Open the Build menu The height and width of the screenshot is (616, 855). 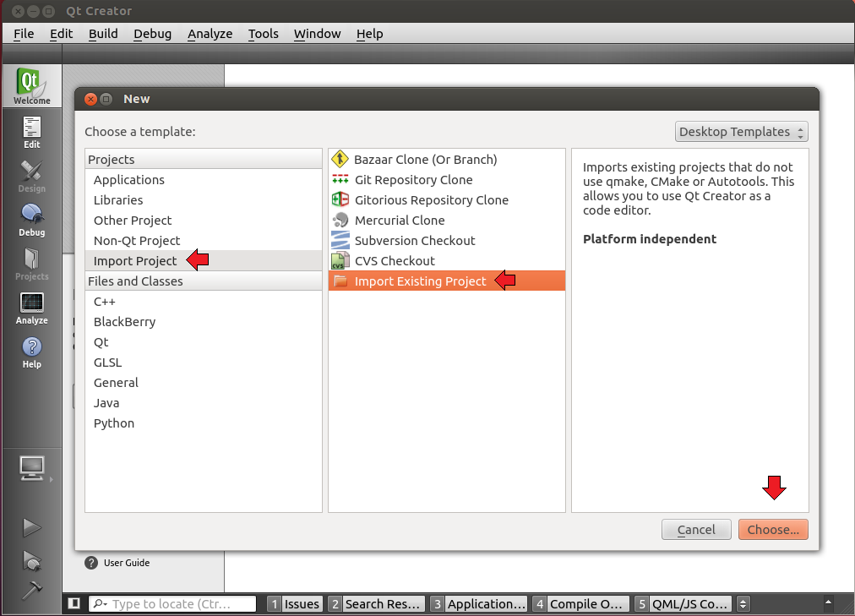[x=103, y=34]
